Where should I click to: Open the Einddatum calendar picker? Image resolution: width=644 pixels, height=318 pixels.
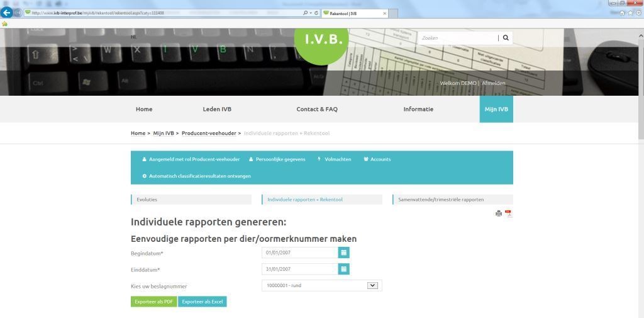(343, 269)
